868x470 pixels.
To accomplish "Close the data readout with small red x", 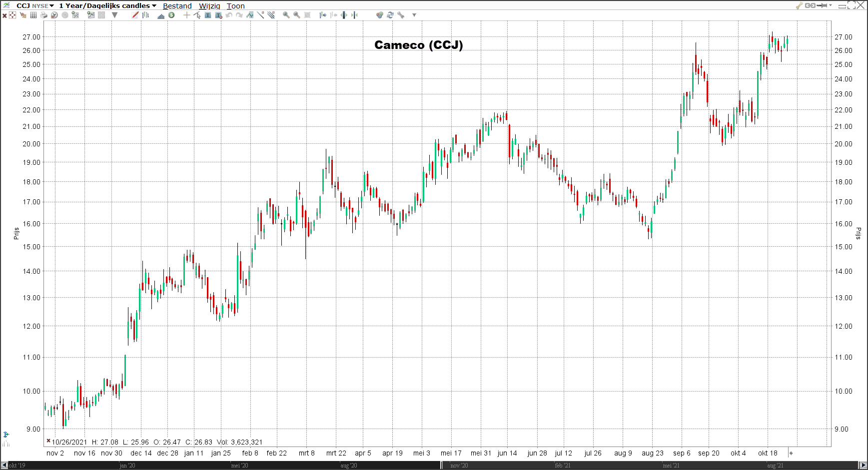I will (x=48, y=441).
